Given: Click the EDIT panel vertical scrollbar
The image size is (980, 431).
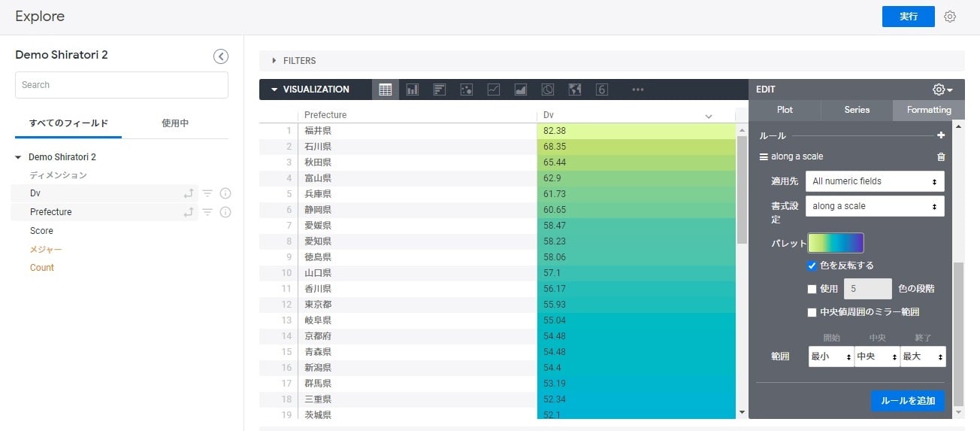Looking at the screenshot, I should [958, 333].
